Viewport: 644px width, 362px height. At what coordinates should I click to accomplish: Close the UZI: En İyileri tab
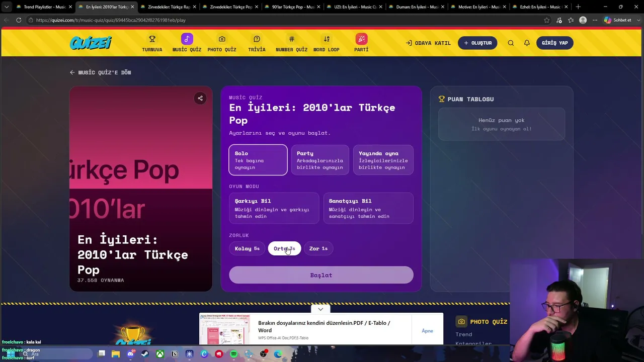[380, 7]
